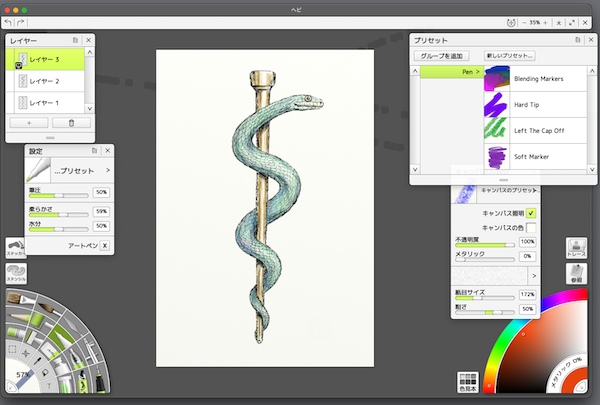Click the canvas color (キャンバスの色) swatch
Image resolution: width=600 pixels, height=405 pixels.
point(531,228)
